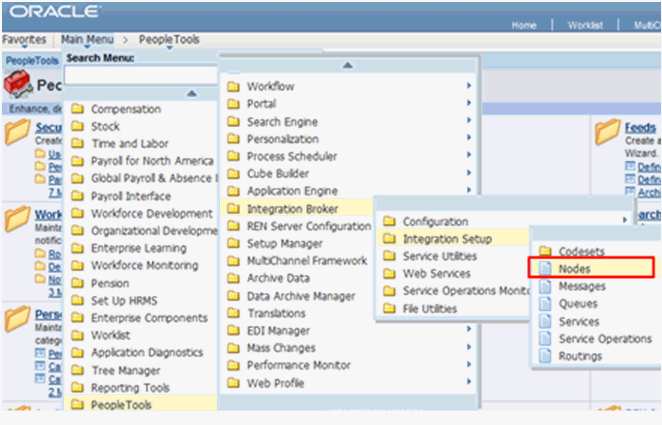
Task: Click the up arrow above Compensation
Action: click(192, 93)
